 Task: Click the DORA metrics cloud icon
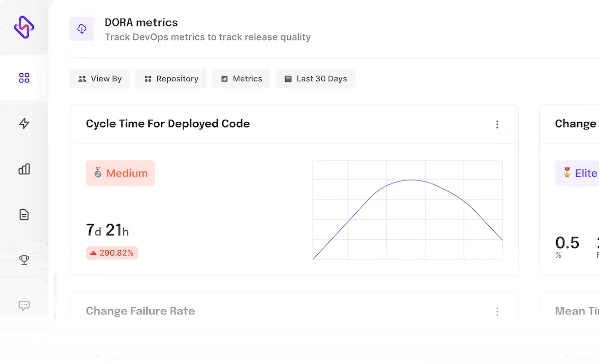click(x=82, y=29)
